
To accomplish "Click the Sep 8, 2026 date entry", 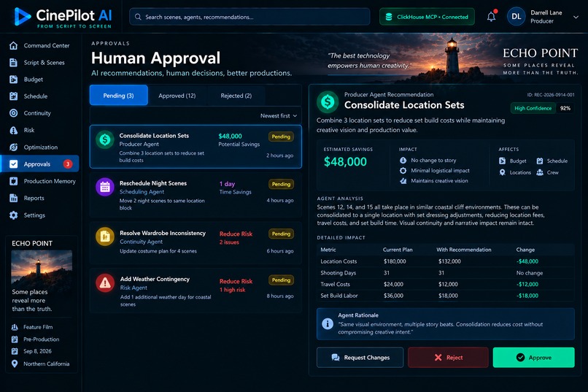I will pyautogui.click(x=37, y=351).
